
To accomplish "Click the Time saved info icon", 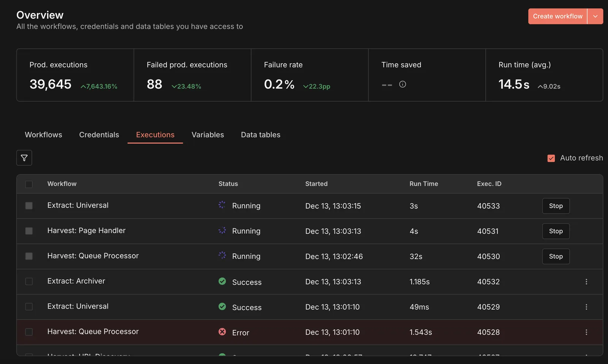I will (402, 84).
